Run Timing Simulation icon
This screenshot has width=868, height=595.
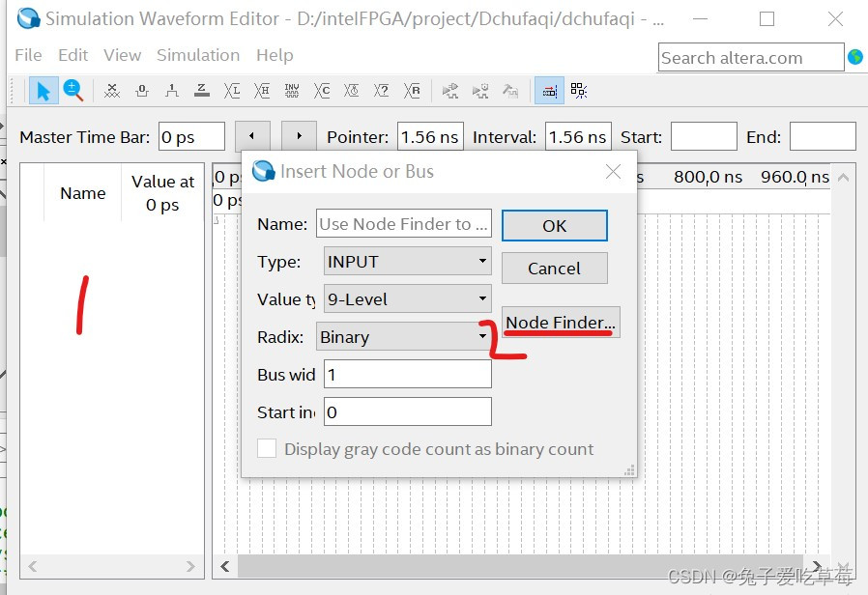coord(480,91)
